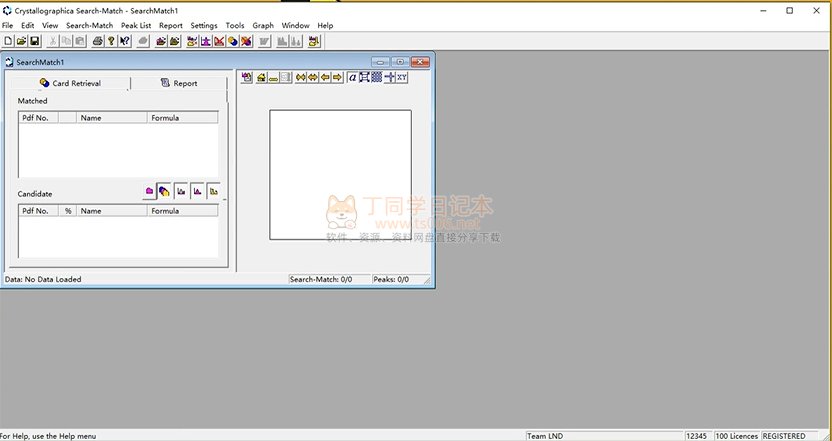Click the Open file folder icon
Image resolution: width=832 pixels, height=441 pixels.
point(21,41)
